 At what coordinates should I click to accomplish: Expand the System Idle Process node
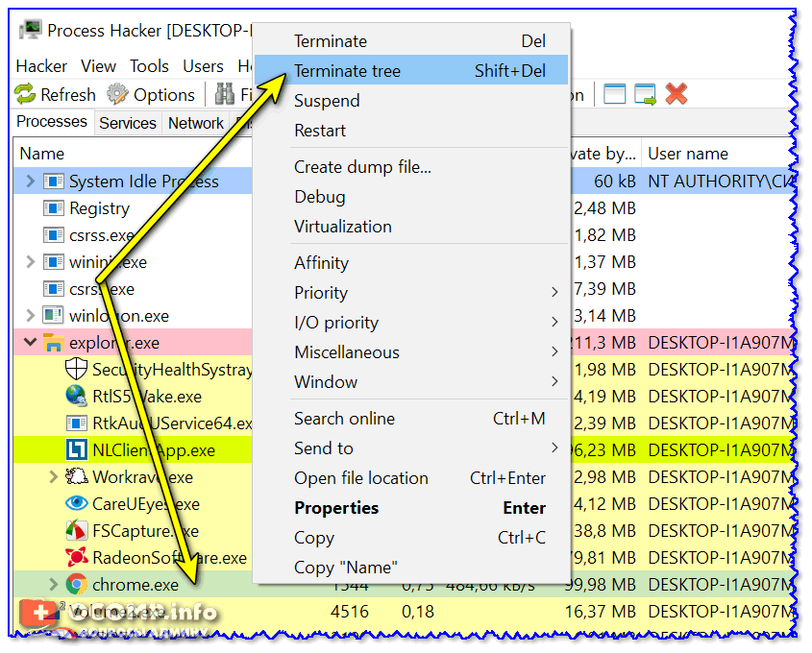[30, 181]
